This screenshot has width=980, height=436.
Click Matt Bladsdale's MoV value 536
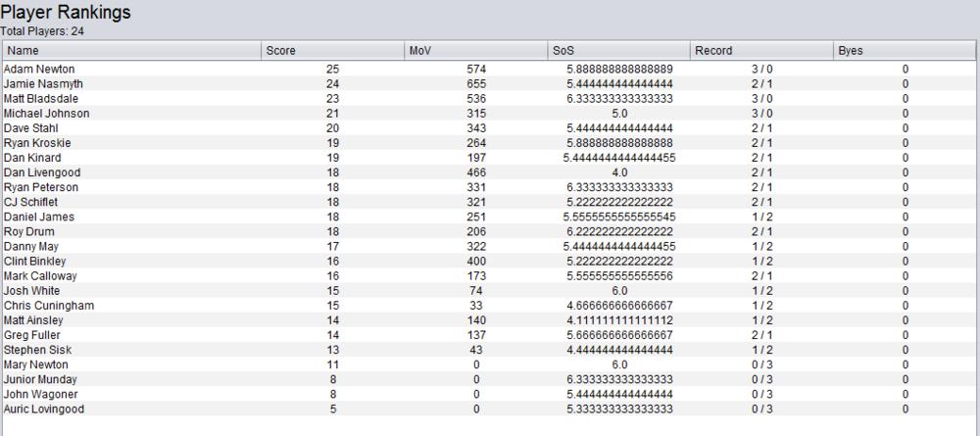click(476, 99)
